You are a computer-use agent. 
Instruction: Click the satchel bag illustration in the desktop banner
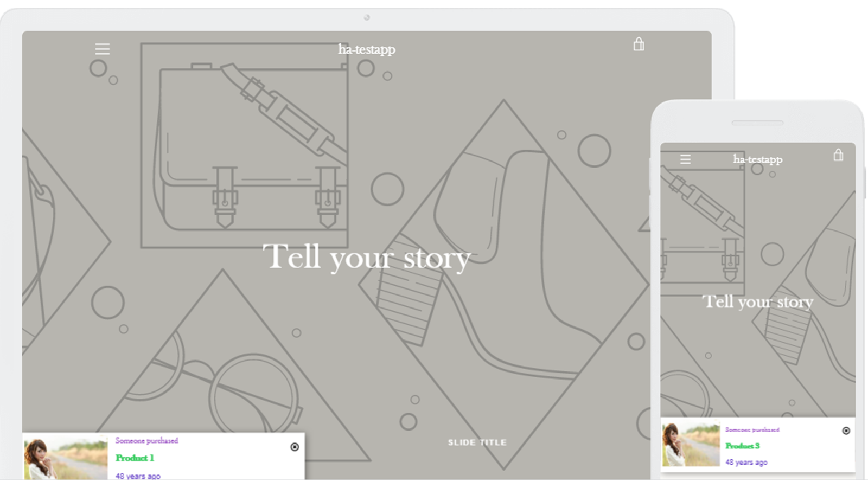point(252,146)
